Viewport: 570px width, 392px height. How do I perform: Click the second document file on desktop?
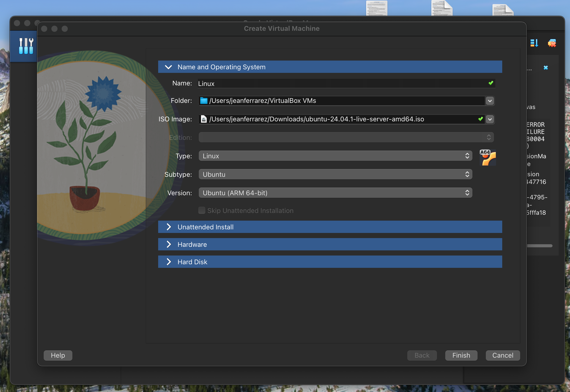pyautogui.click(x=442, y=8)
